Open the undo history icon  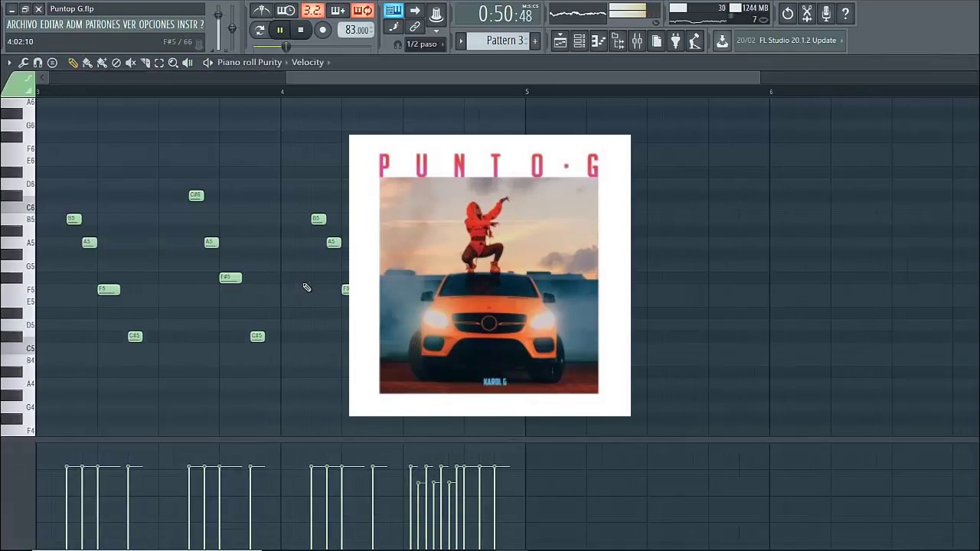(x=788, y=14)
